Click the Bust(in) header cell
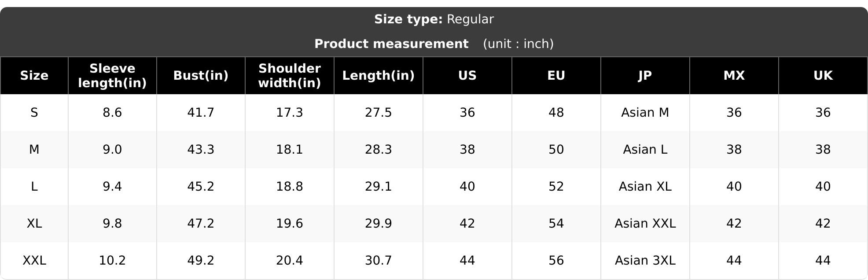The width and height of the screenshot is (868, 280). 201,76
